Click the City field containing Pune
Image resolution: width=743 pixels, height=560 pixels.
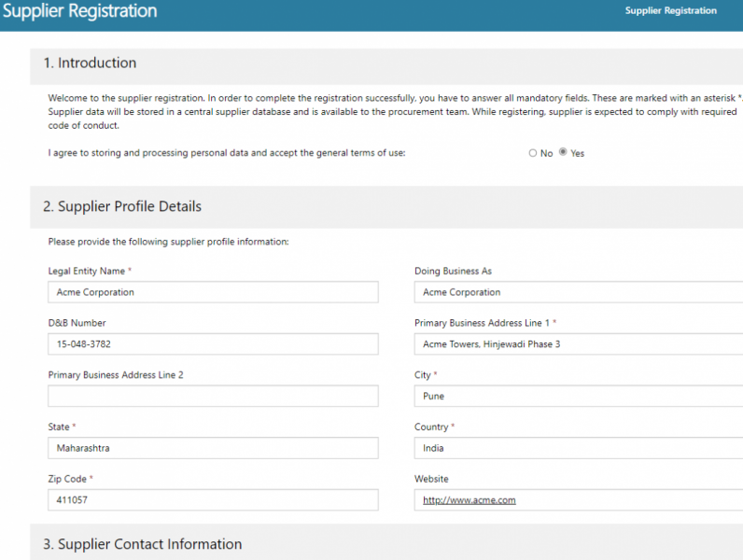(x=579, y=396)
